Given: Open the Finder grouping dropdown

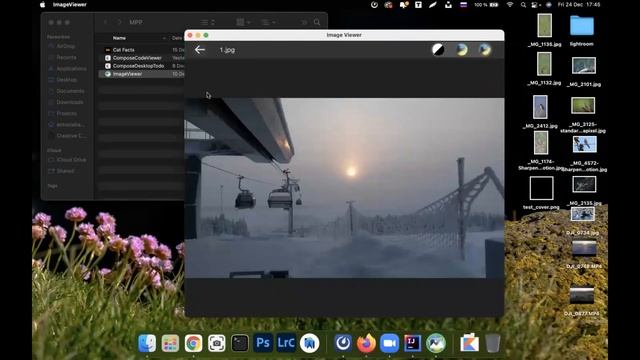Looking at the screenshot, I should (x=243, y=22).
